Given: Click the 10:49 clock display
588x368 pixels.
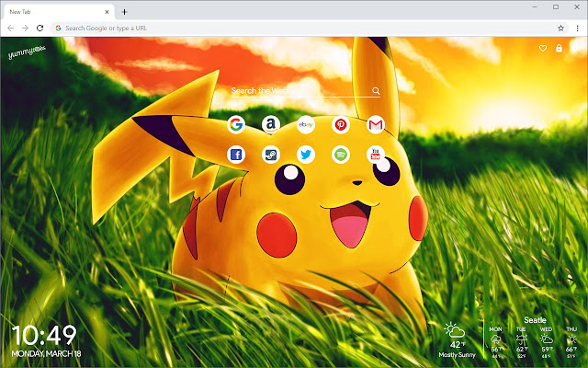Looking at the screenshot, I should [44, 335].
